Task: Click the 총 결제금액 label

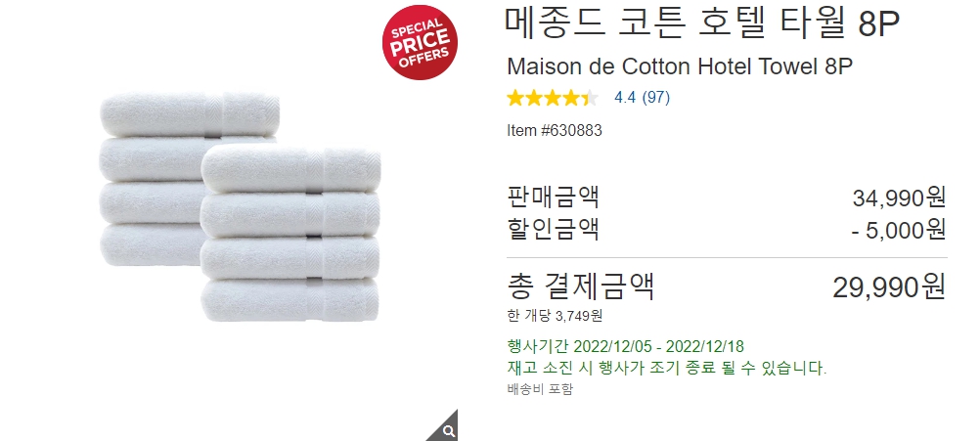Action: pos(581,287)
